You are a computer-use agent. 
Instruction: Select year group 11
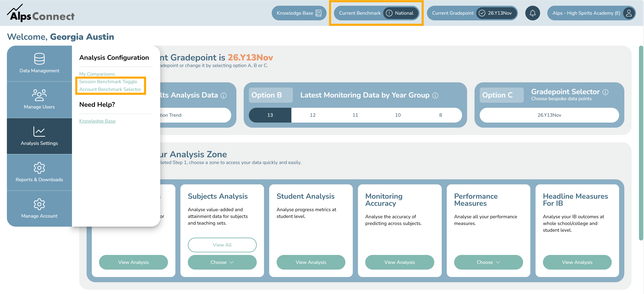(355, 115)
